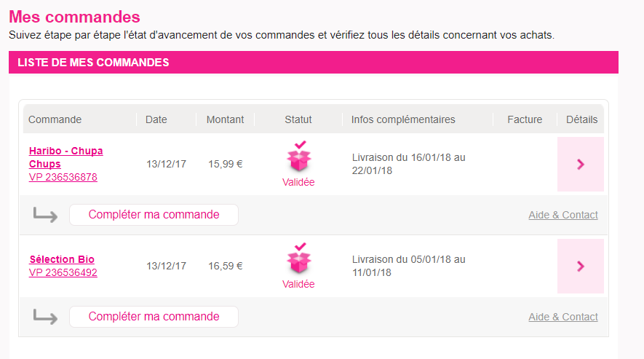
Task: Click the grey arrow icon under Haribo order
Action: (45, 215)
